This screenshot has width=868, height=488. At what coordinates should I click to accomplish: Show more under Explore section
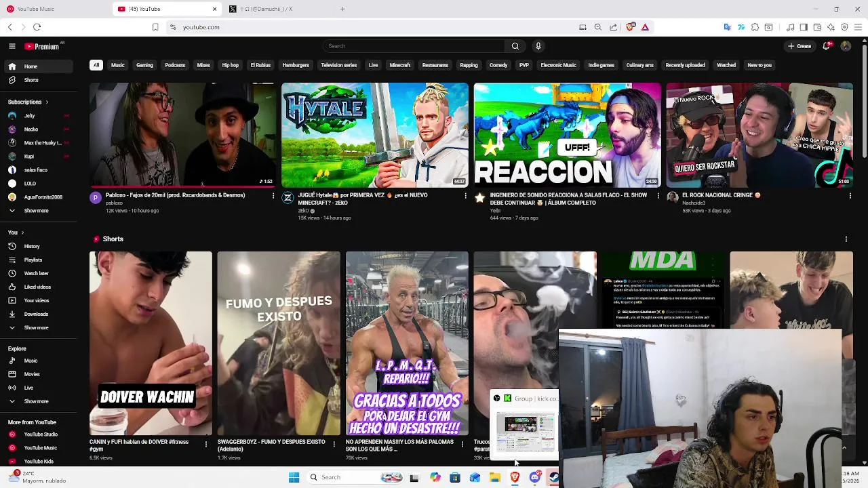(x=37, y=401)
